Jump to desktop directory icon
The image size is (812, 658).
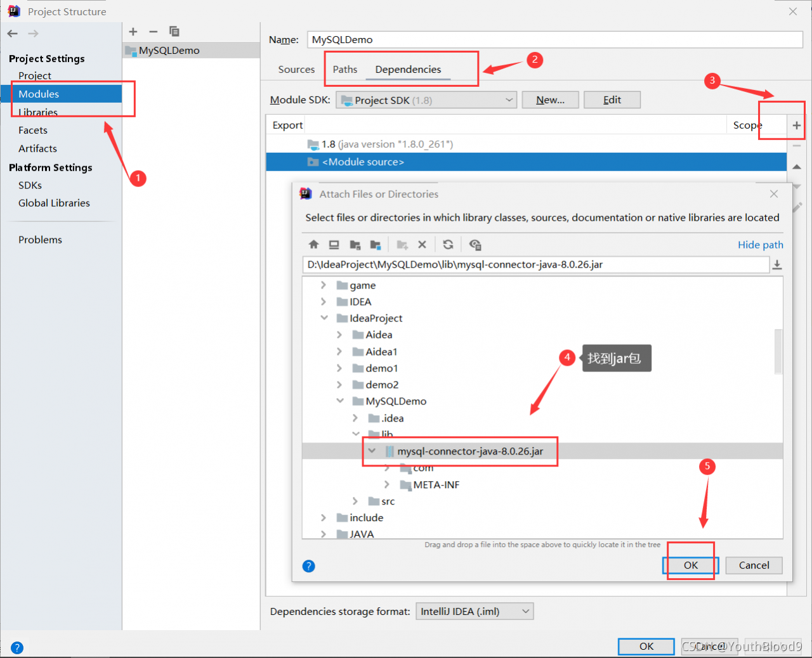point(334,245)
